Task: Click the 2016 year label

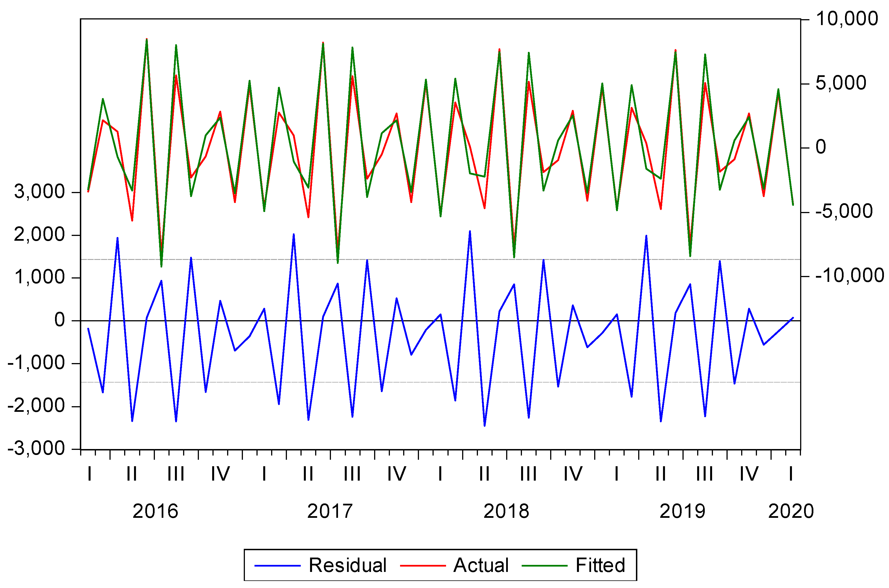Action: [x=155, y=512]
